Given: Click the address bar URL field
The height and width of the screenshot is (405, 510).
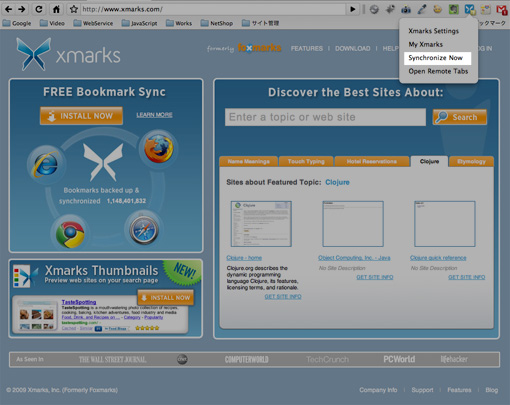Looking at the screenshot, I should 213,9.
